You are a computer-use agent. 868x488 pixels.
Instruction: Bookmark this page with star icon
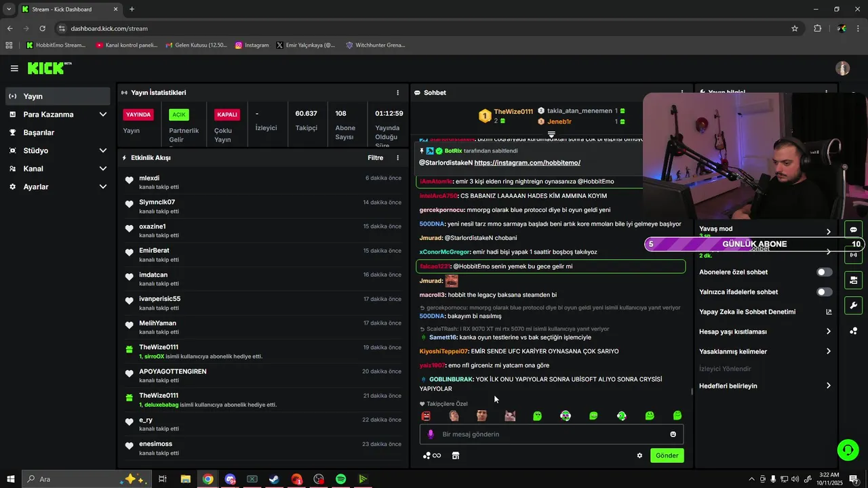click(x=795, y=28)
